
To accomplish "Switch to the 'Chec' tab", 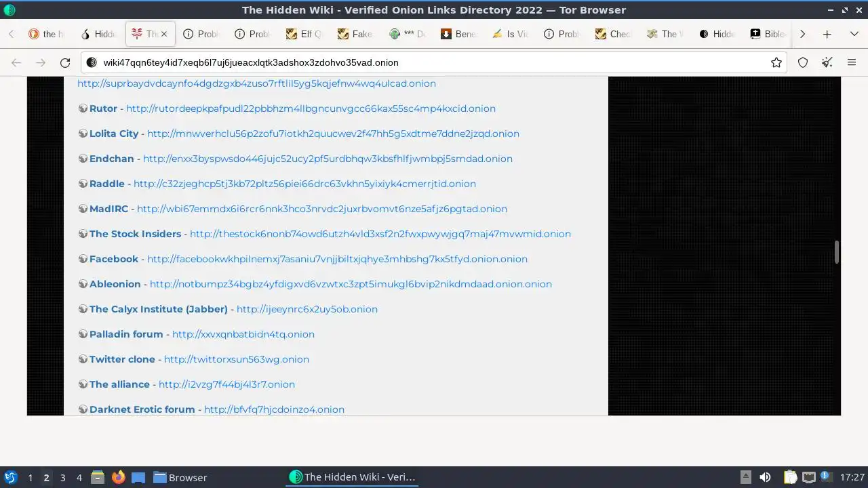I will pos(613,34).
